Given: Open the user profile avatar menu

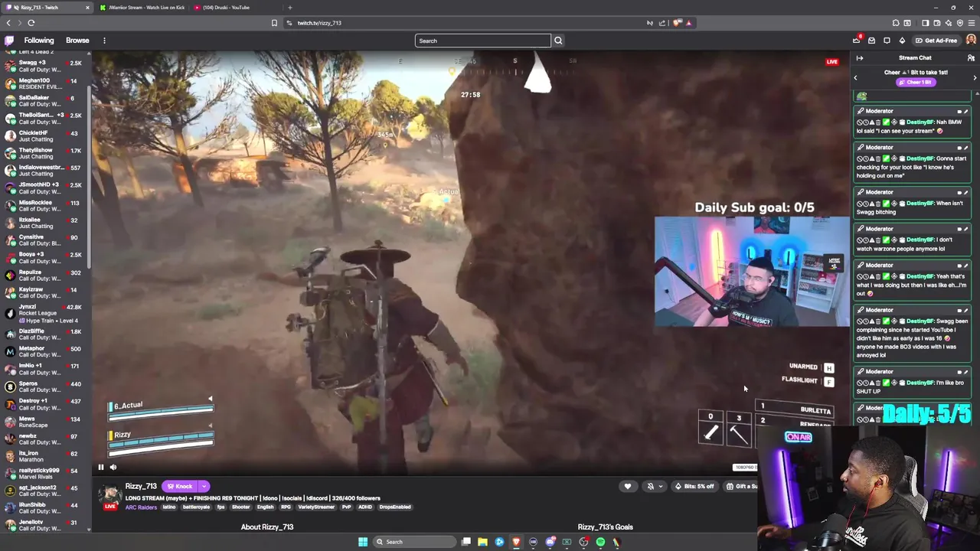Looking at the screenshot, I should click(x=971, y=41).
